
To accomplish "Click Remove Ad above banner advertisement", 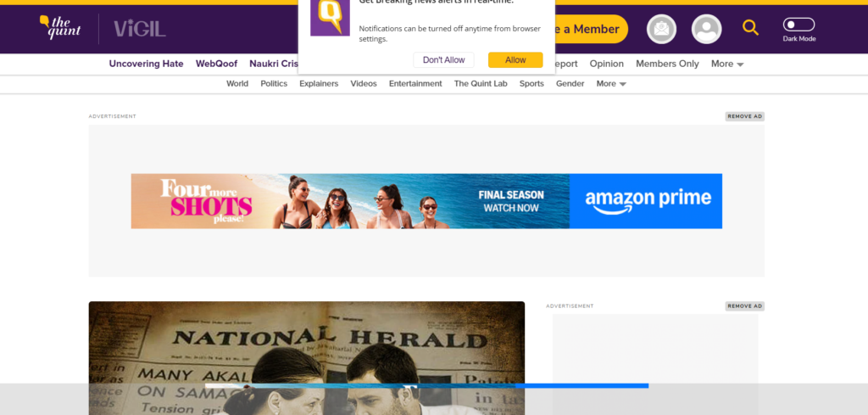I will (x=744, y=116).
